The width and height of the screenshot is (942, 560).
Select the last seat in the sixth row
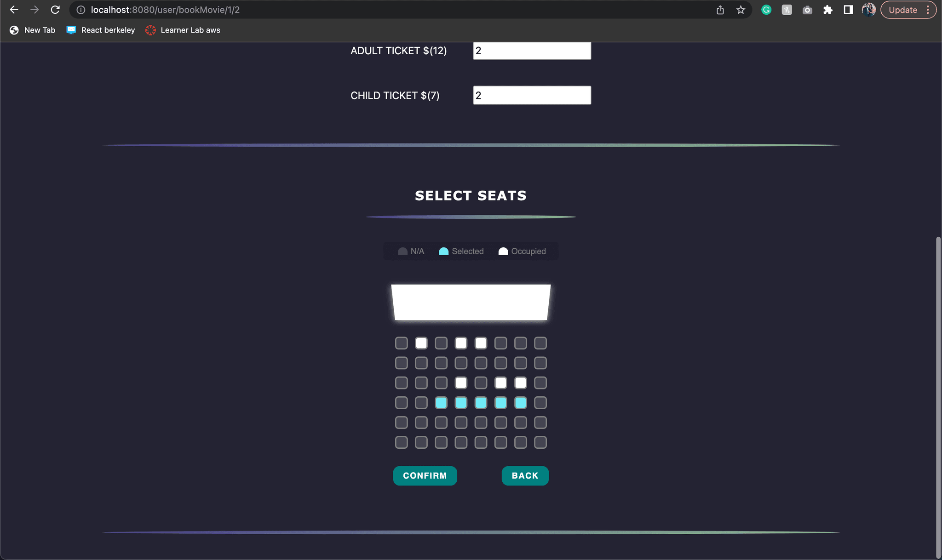[x=540, y=442]
